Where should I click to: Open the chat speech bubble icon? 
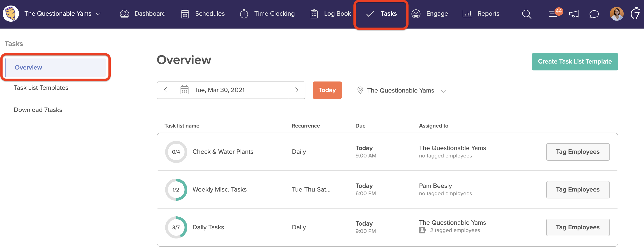click(594, 14)
